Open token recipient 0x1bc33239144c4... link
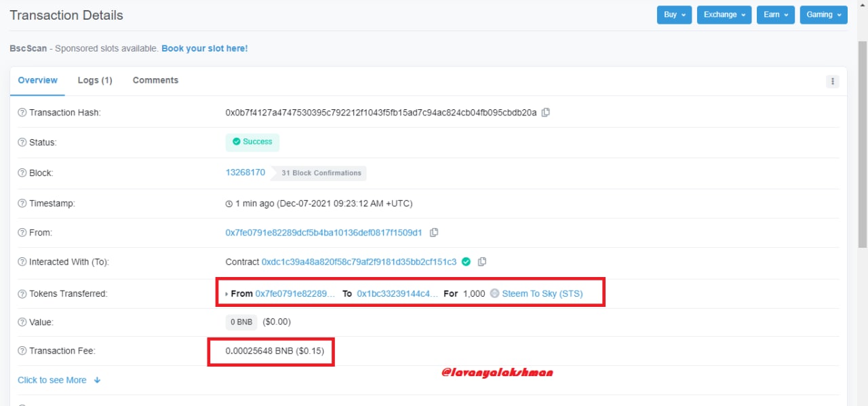868x406 pixels. 397,294
